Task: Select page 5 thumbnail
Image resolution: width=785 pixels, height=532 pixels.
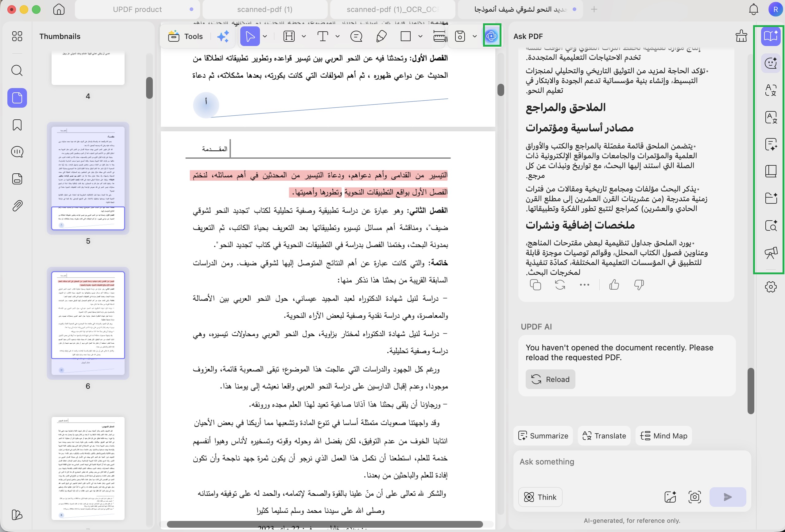Action: click(x=88, y=178)
